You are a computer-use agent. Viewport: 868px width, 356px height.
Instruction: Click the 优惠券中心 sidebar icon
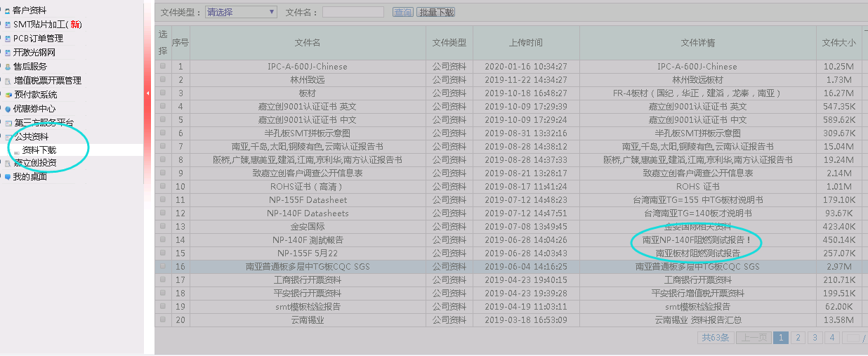pyautogui.click(x=8, y=109)
